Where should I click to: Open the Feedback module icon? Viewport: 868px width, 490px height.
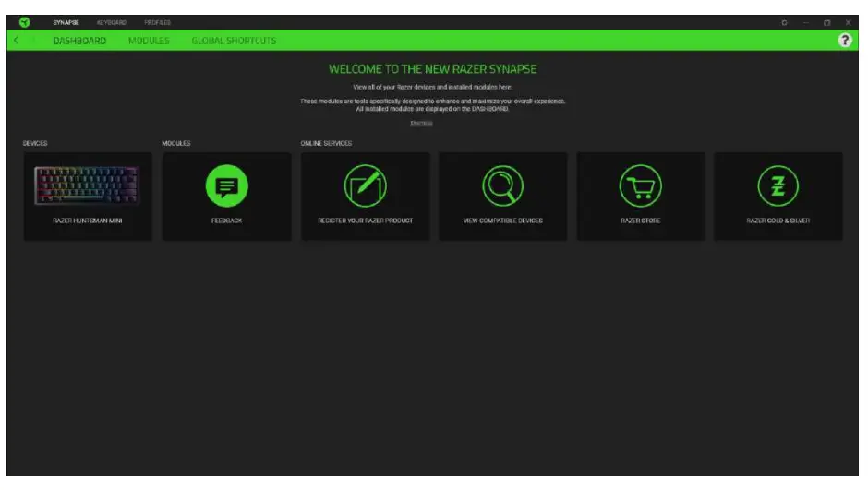[x=226, y=185]
